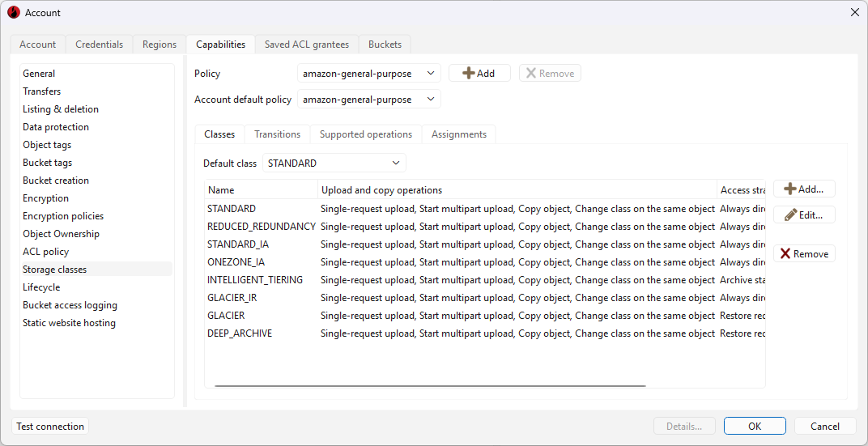868x446 pixels.
Task: Select Encryption policies in the sidebar
Action: pyautogui.click(x=97, y=216)
